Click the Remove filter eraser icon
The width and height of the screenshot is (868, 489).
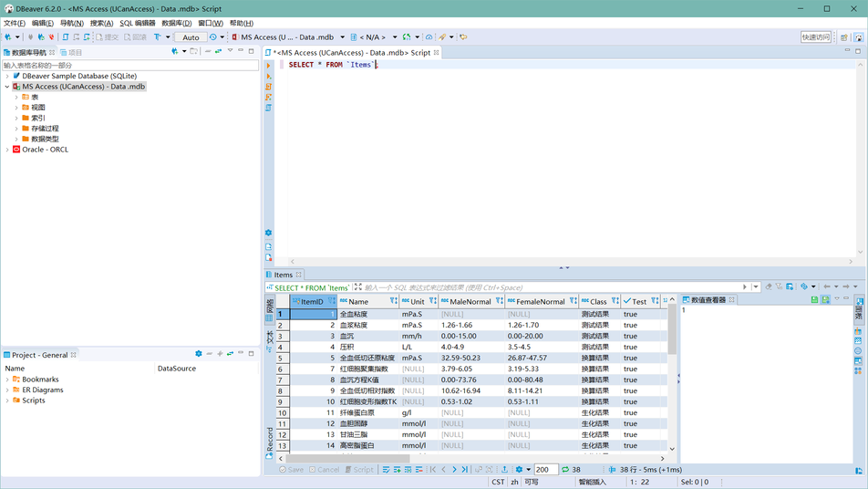769,286
